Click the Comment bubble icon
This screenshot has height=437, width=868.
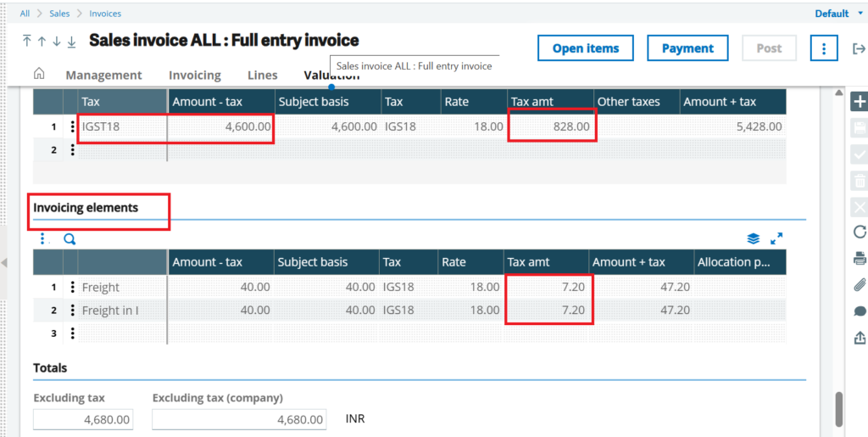(x=860, y=311)
